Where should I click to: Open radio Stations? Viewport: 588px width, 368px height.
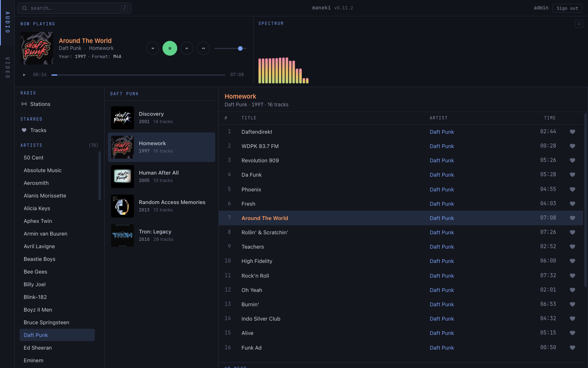[40, 104]
